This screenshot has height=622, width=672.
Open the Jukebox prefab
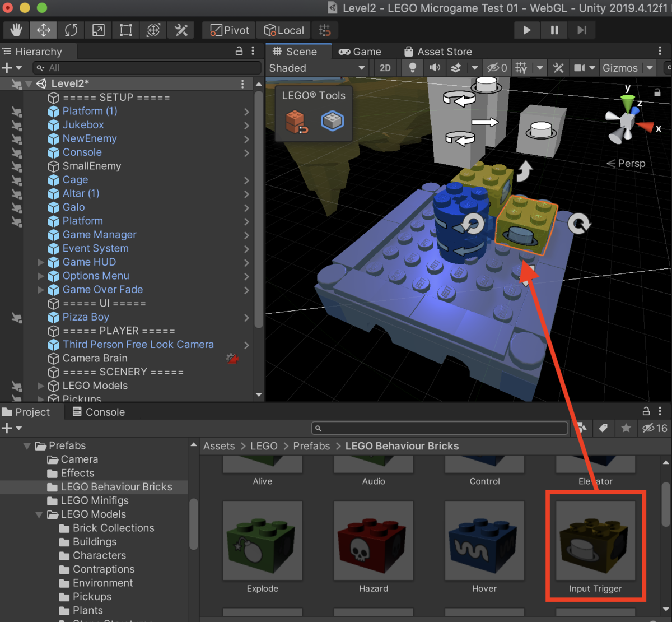click(247, 125)
